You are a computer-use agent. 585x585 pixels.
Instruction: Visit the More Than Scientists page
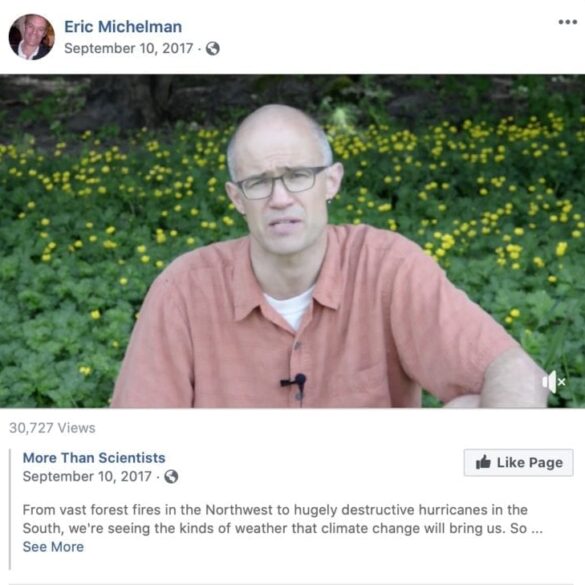tap(94, 458)
